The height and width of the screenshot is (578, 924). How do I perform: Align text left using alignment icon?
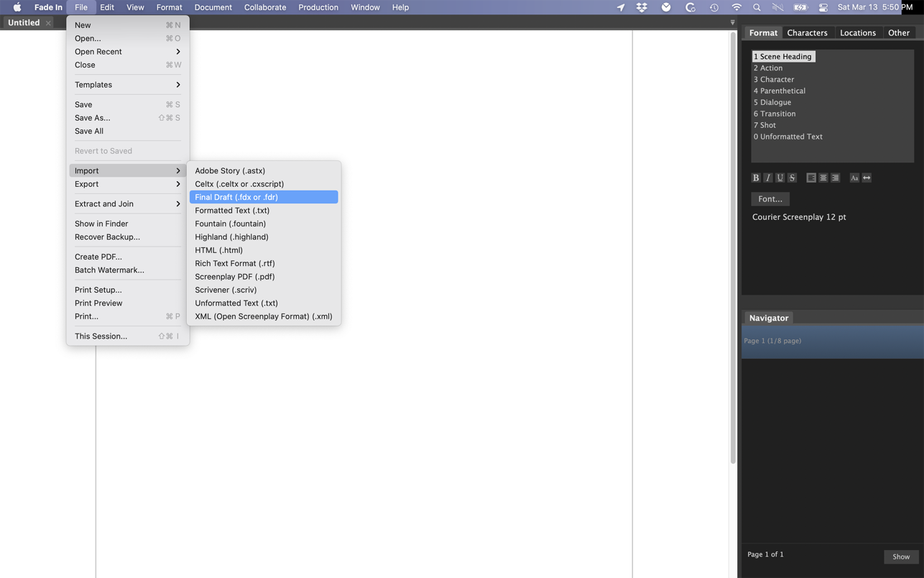click(x=811, y=178)
